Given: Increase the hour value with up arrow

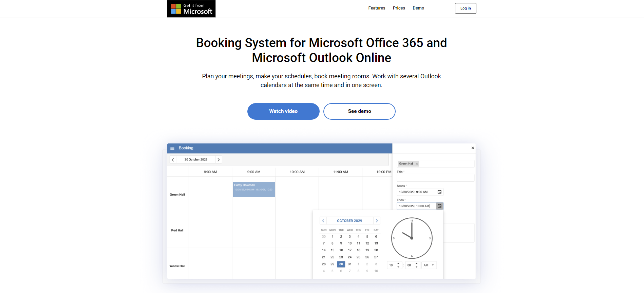Looking at the screenshot, I should click(398, 263).
